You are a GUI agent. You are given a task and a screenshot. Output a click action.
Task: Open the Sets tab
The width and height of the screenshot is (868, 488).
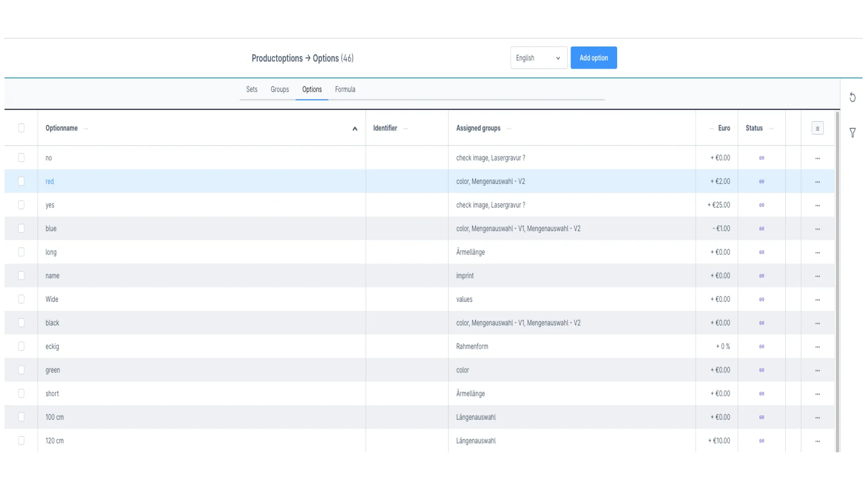click(x=251, y=89)
